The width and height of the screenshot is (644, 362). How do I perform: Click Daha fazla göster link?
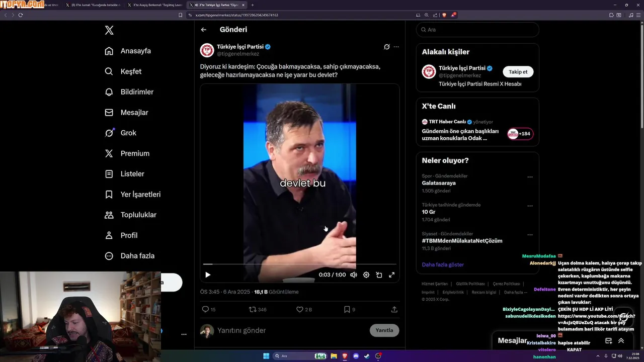(x=443, y=264)
